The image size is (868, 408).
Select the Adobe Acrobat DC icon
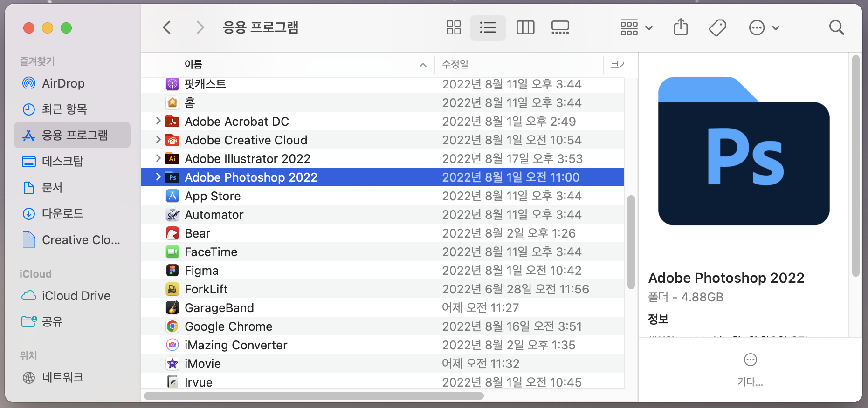coord(172,121)
